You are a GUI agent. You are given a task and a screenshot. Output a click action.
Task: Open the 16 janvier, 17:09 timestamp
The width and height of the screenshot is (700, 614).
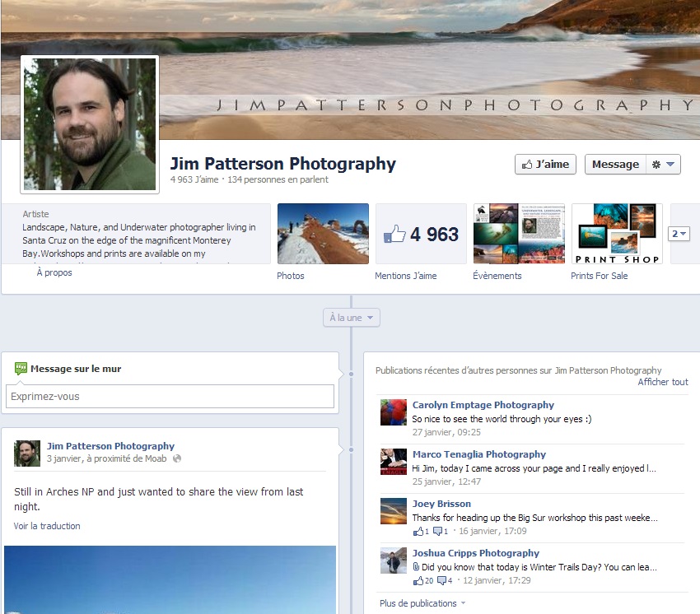(492, 531)
